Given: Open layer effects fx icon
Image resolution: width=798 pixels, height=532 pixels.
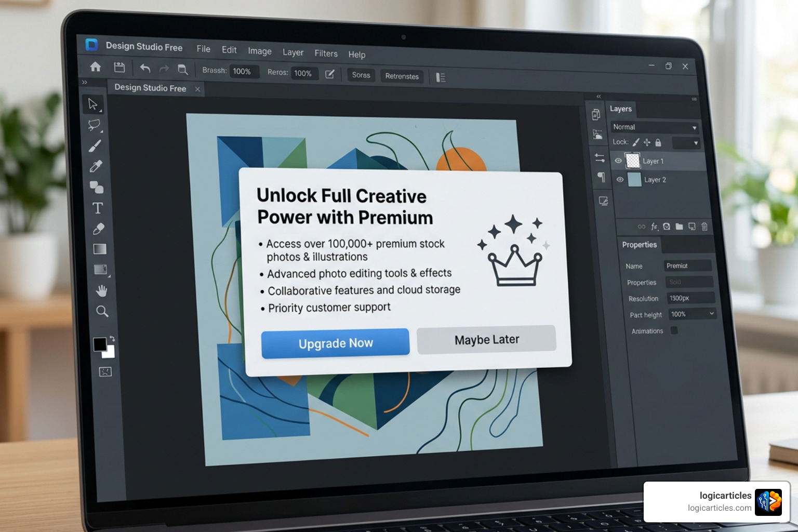Looking at the screenshot, I should (655, 227).
